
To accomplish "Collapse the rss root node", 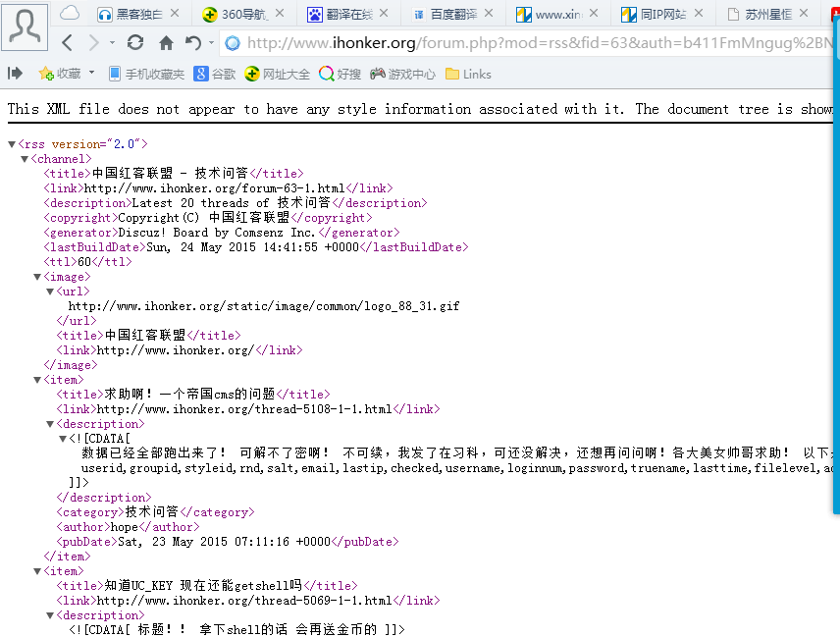I will pyautogui.click(x=12, y=144).
